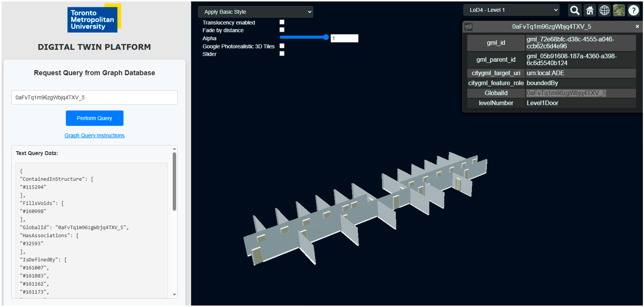The width and height of the screenshot is (644, 307).
Task: Expand the Apply Basic Style dropdown
Action: click(x=255, y=12)
